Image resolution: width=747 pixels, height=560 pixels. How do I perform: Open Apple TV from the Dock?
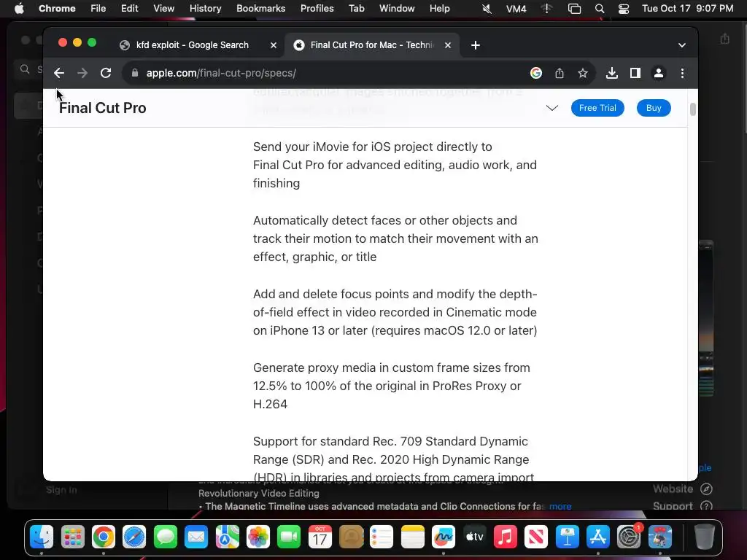point(474,537)
